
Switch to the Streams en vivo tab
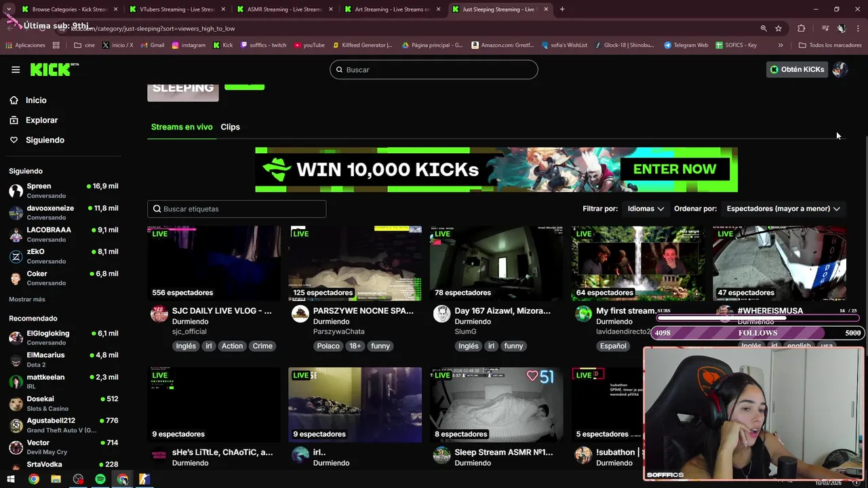click(x=182, y=127)
